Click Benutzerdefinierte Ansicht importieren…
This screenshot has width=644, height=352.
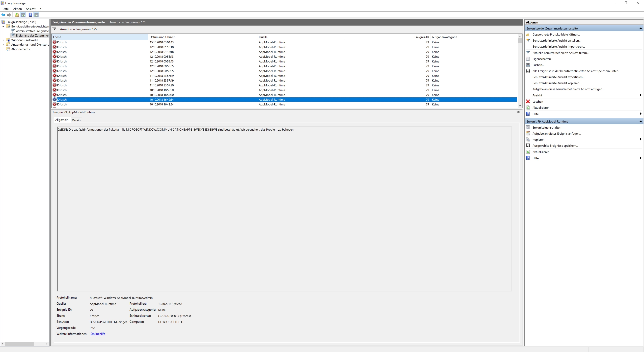[558, 46]
